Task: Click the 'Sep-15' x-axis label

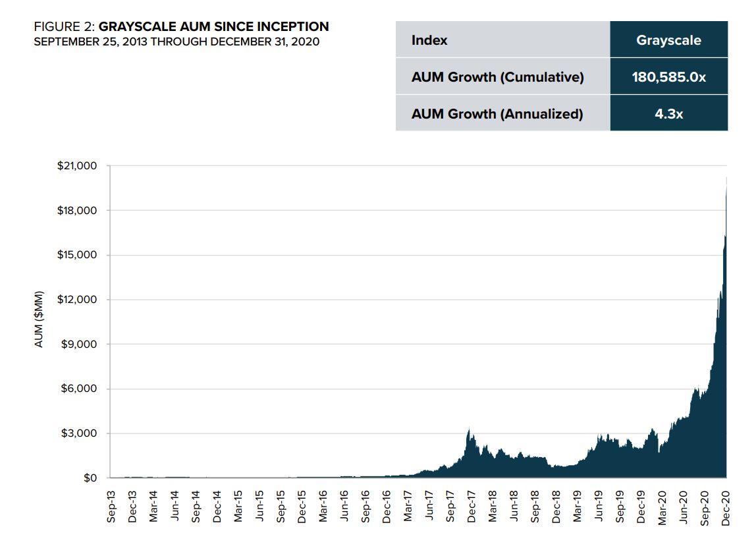Action: (281, 507)
